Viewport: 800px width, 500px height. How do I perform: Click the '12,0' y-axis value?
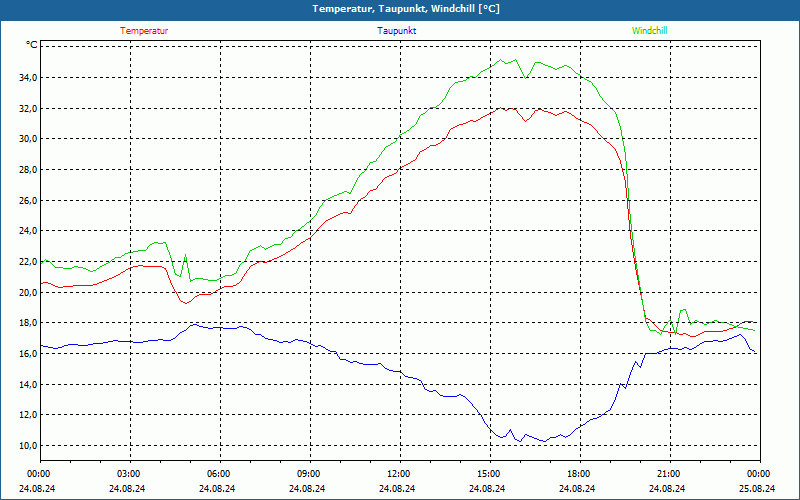tap(28, 415)
